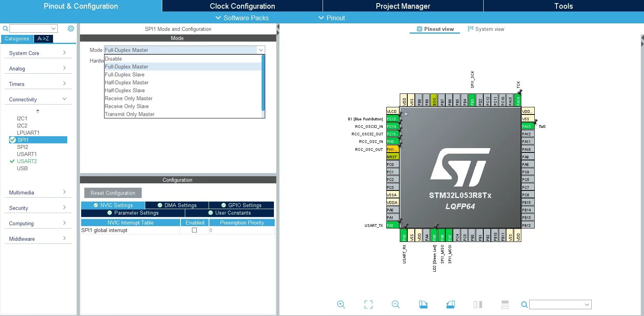
Task: Select green pin PC13 on the chip
Action: [392, 119]
